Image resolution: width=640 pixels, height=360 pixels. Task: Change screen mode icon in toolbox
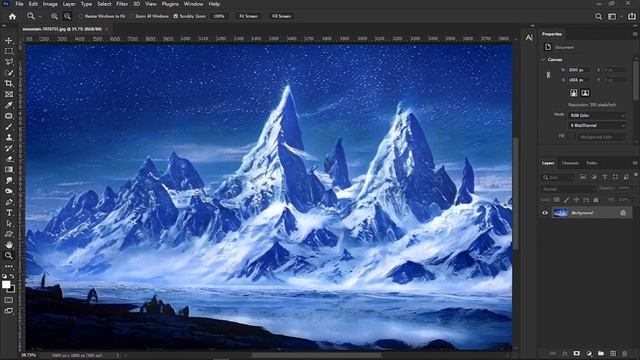(x=9, y=311)
